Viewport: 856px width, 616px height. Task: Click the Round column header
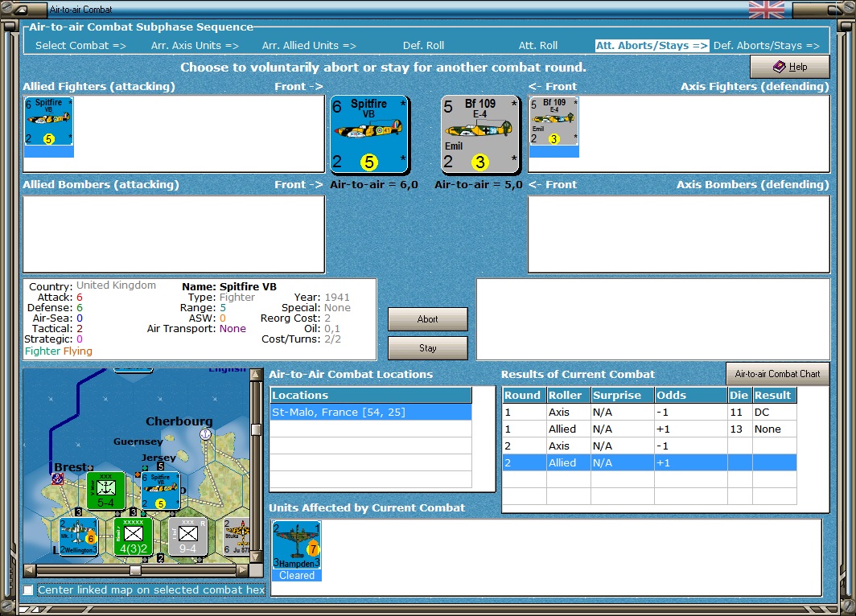524,395
